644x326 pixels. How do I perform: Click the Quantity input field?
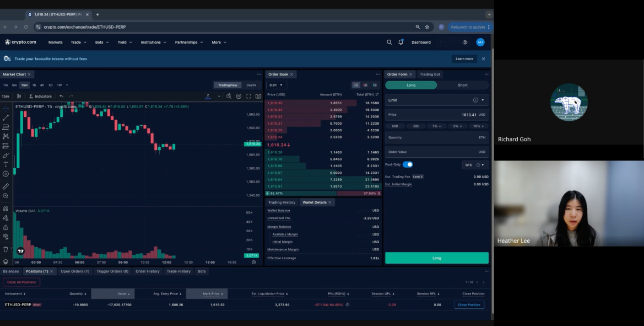(x=437, y=137)
